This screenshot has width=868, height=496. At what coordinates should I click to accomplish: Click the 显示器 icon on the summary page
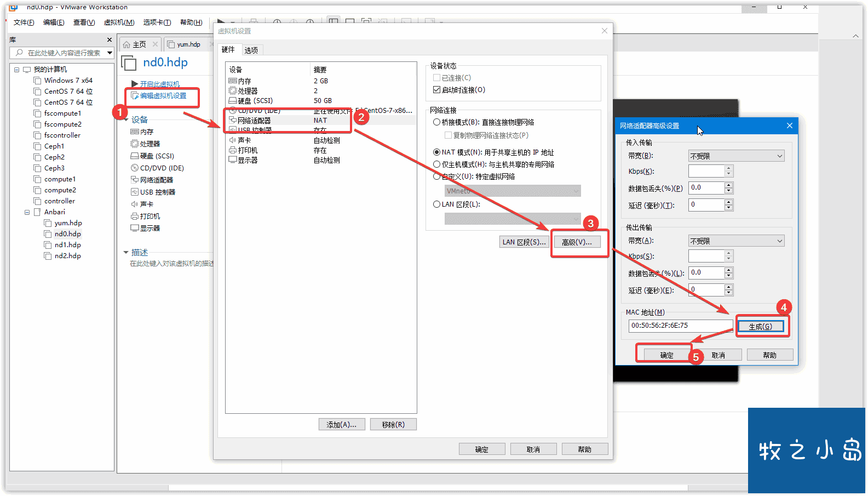[x=135, y=228]
